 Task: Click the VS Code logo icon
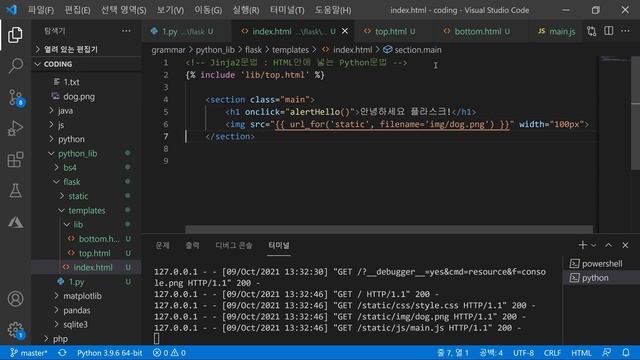pyautogui.click(x=11, y=9)
